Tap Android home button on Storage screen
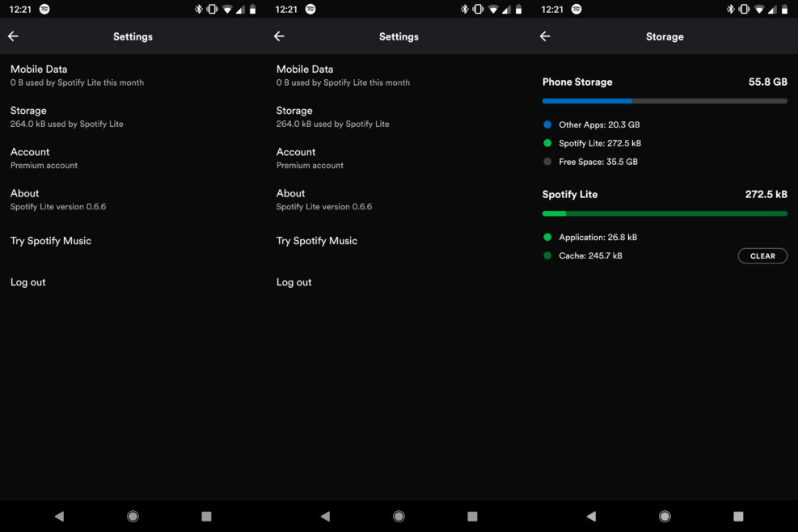The height and width of the screenshot is (532, 798). pos(665,516)
